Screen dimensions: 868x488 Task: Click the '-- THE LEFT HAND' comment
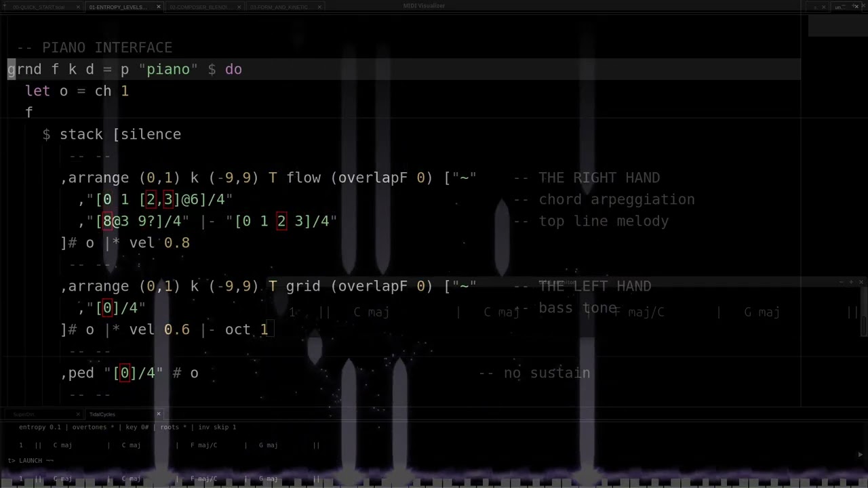pyautogui.click(x=582, y=286)
